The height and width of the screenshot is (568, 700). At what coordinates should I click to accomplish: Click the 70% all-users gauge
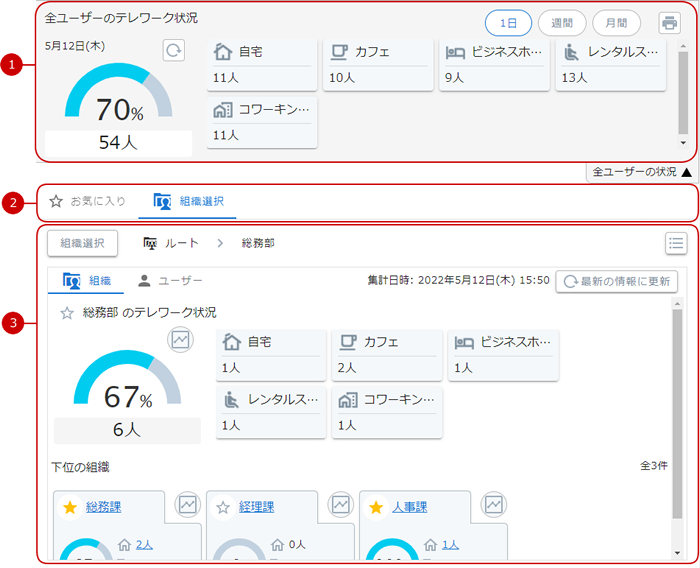point(118,92)
